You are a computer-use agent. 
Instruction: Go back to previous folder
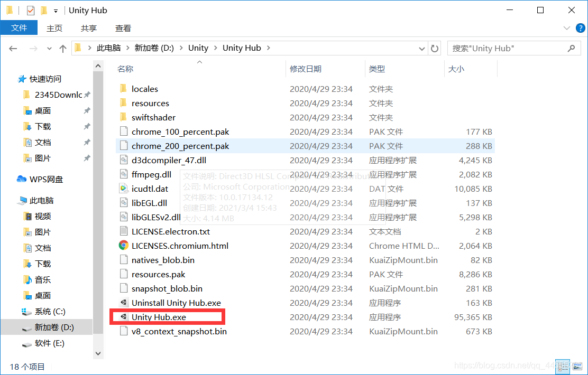[x=13, y=48]
